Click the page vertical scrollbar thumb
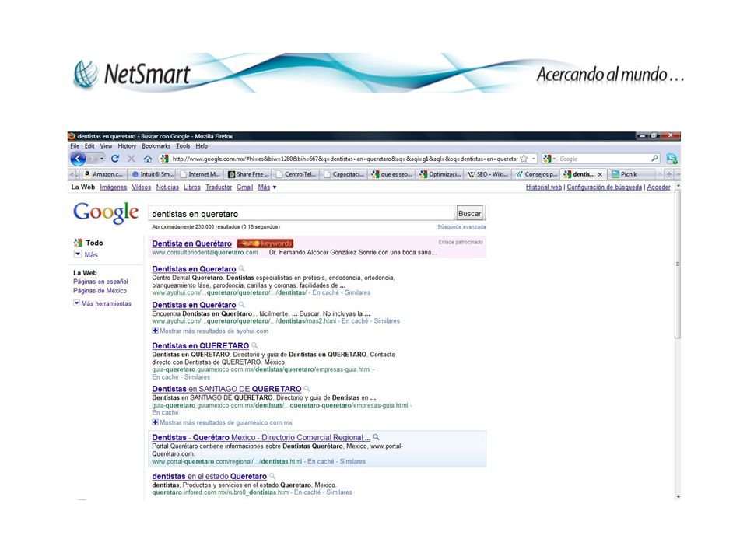This screenshot has width=747, height=560. 678,264
